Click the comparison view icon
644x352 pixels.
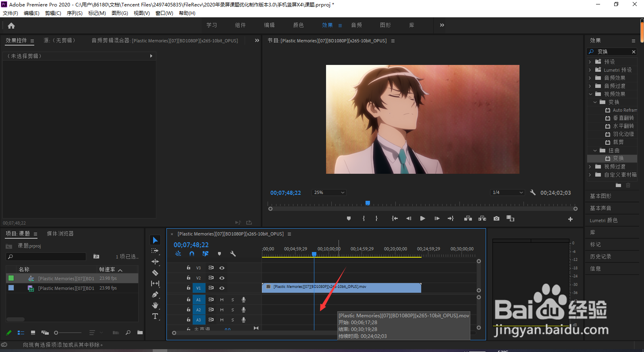tap(510, 219)
